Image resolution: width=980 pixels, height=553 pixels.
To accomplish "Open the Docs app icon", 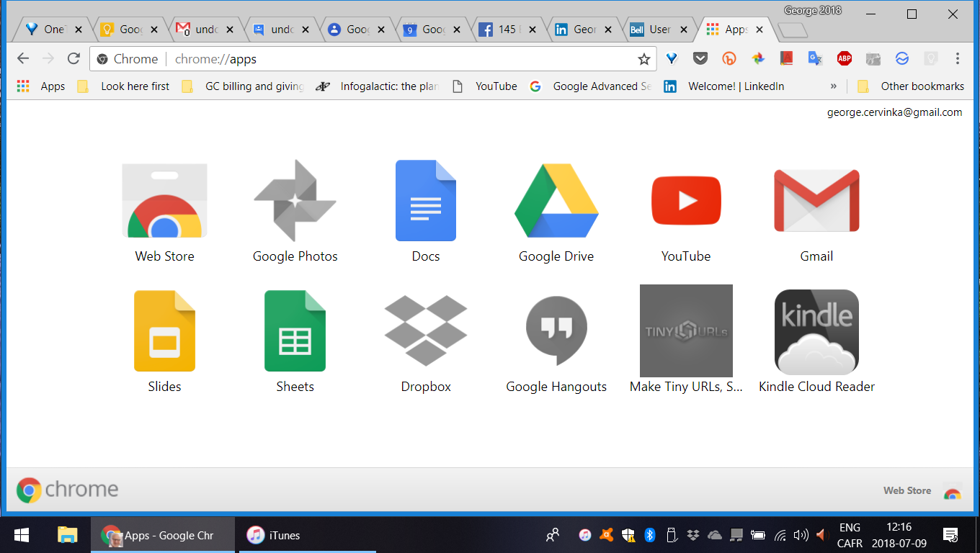I will (x=426, y=201).
